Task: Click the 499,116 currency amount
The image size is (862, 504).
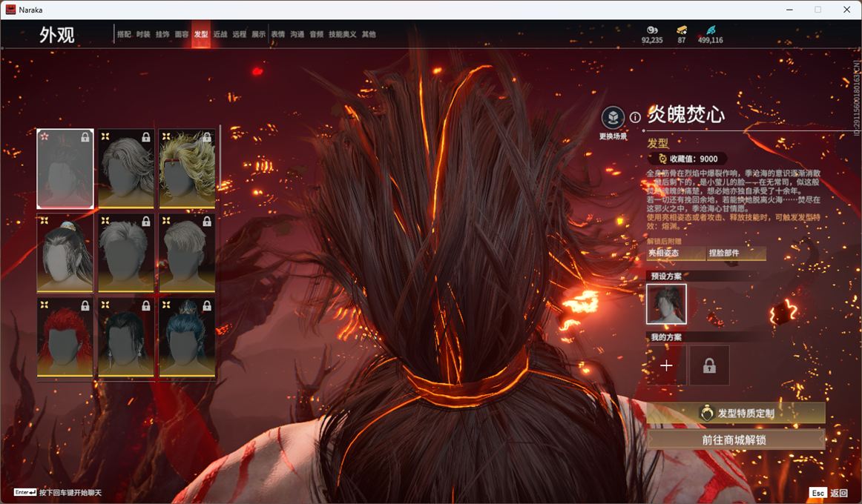Action: pos(710,40)
